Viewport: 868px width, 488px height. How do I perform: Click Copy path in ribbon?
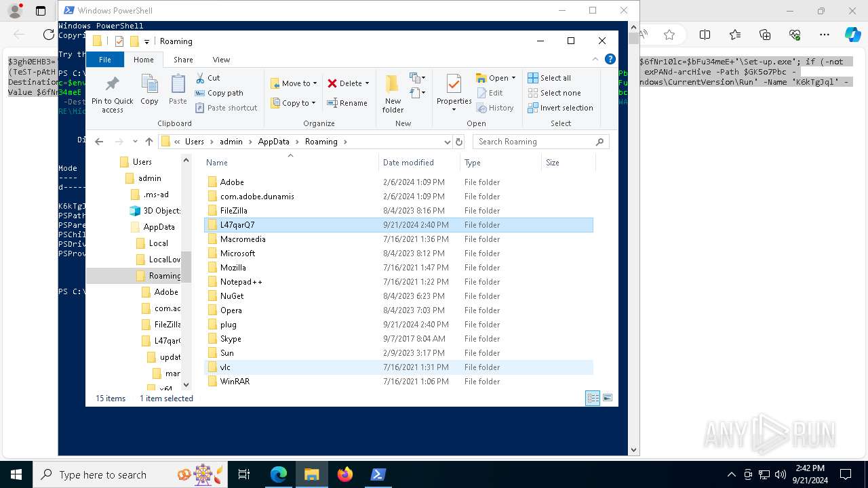click(219, 93)
